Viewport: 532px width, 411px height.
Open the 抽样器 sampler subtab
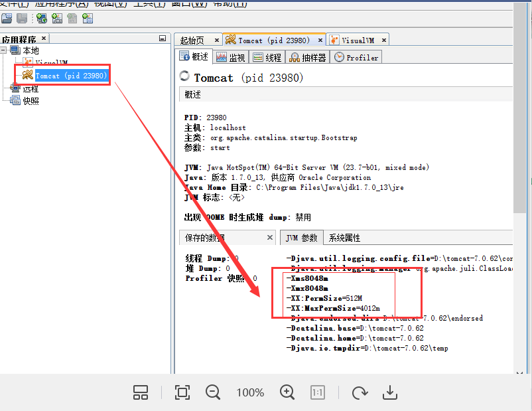(307, 57)
